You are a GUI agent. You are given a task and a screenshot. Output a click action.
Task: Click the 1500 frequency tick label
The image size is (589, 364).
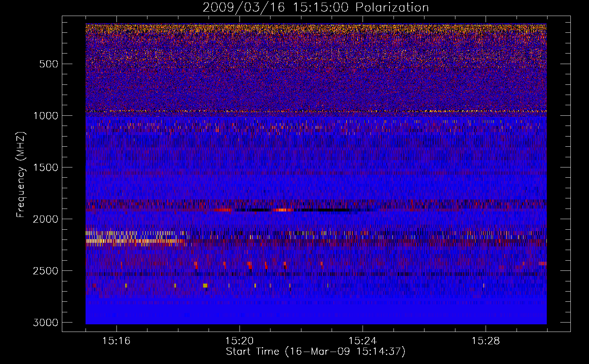coord(46,167)
